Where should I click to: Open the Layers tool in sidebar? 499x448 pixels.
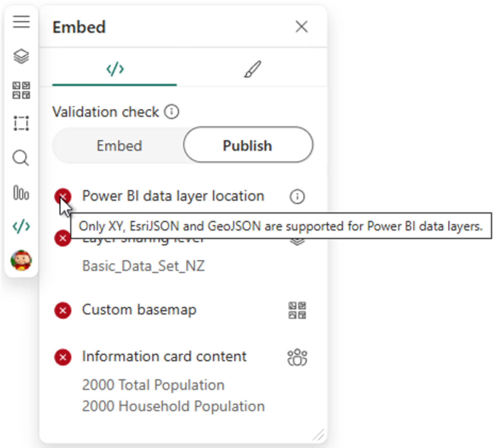coord(21,56)
